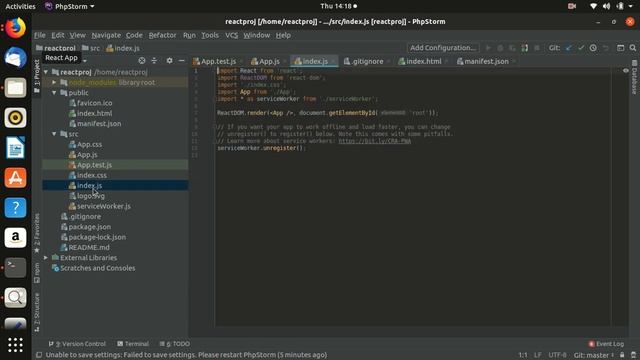This screenshot has width=640, height=360.
Task: Open the 6: TODO tool button
Action: coord(175,344)
